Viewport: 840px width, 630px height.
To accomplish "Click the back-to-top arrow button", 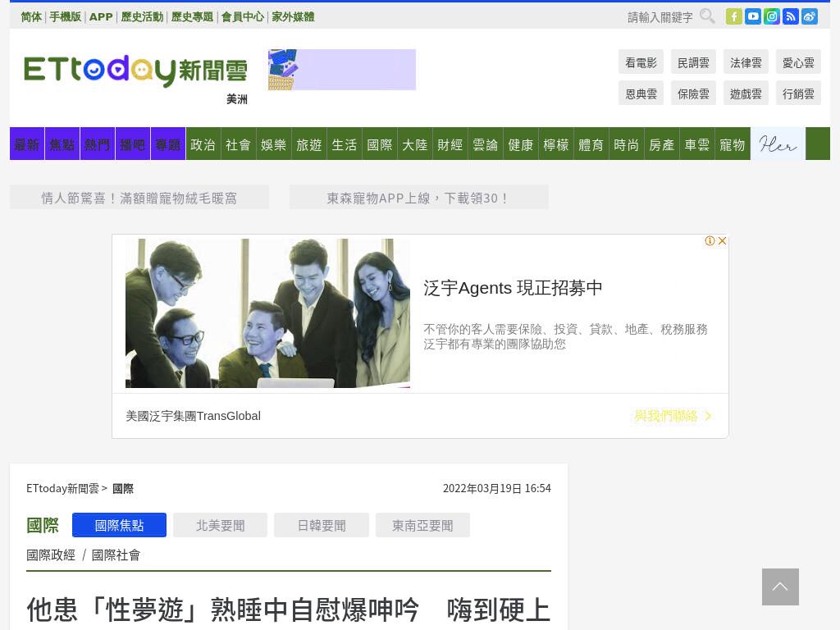I will [x=781, y=587].
